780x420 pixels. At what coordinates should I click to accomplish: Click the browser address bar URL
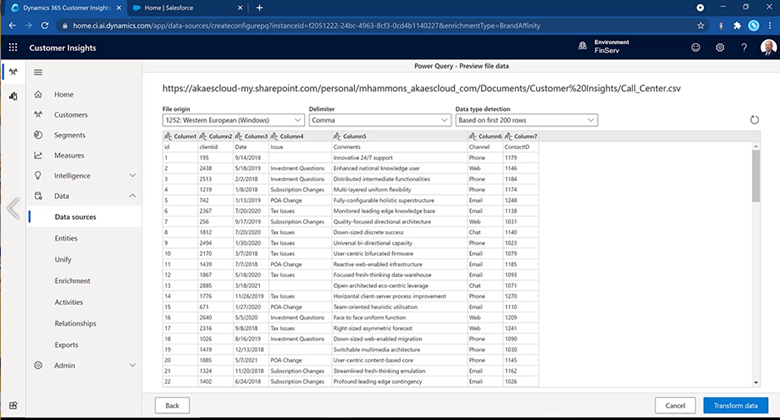(x=306, y=25)
